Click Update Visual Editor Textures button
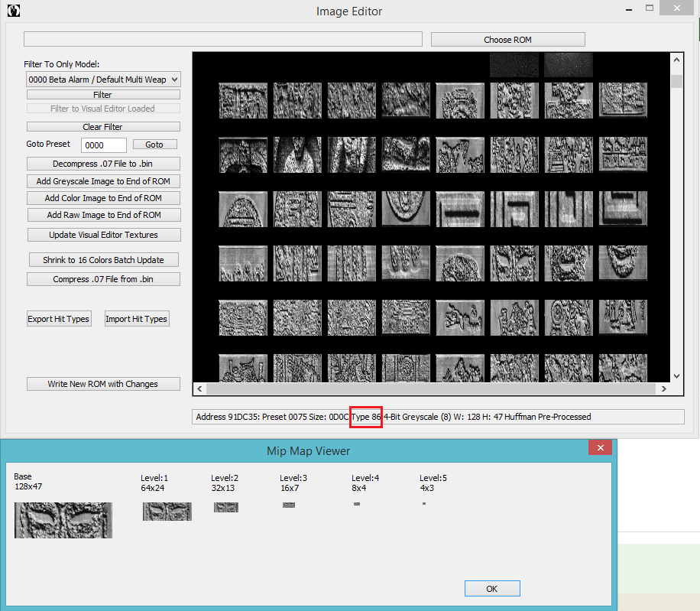The image size is (700, 611). point(104,235)
